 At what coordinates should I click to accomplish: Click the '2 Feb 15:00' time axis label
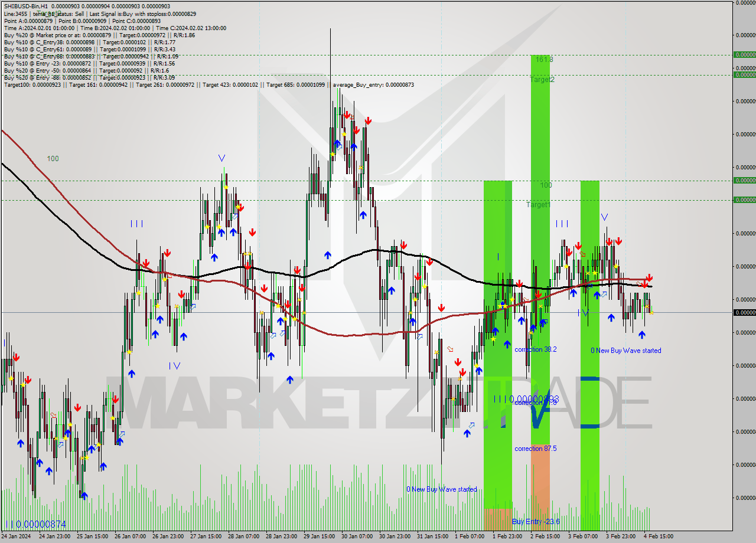pyautogui.click(x=545, y=537)
